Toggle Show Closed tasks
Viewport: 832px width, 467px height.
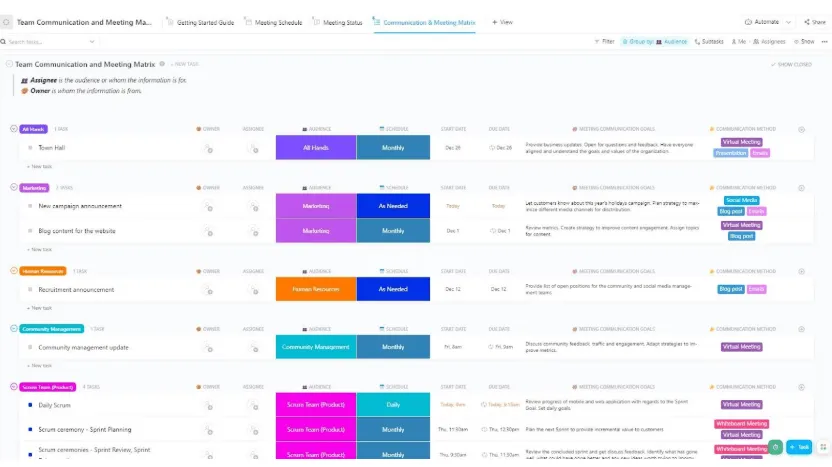tap(791, 64)
